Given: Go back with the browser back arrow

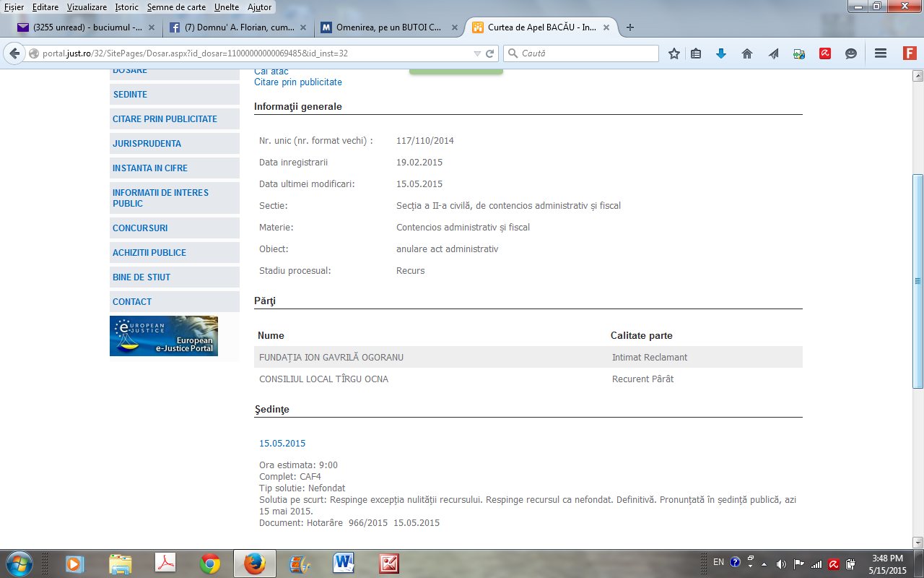Looking at the screenshot, I should click(x=14, y=53).
